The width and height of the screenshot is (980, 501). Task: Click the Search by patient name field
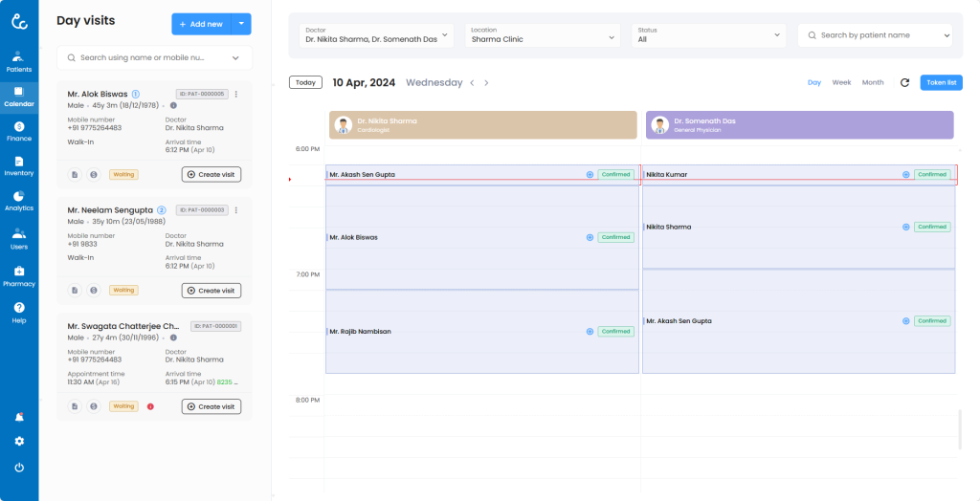click(x=875, y=35)
